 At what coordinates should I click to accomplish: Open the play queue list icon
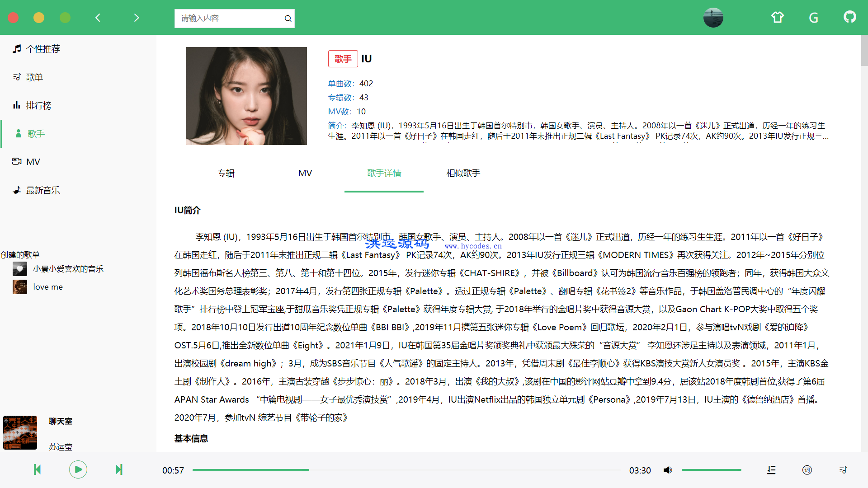click(x=771, y=470)
